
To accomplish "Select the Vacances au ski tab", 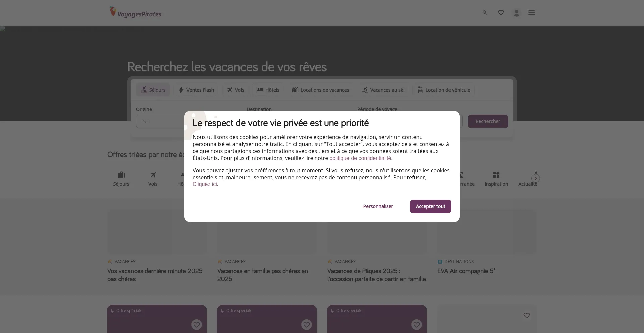I will [x=383, y=90].
